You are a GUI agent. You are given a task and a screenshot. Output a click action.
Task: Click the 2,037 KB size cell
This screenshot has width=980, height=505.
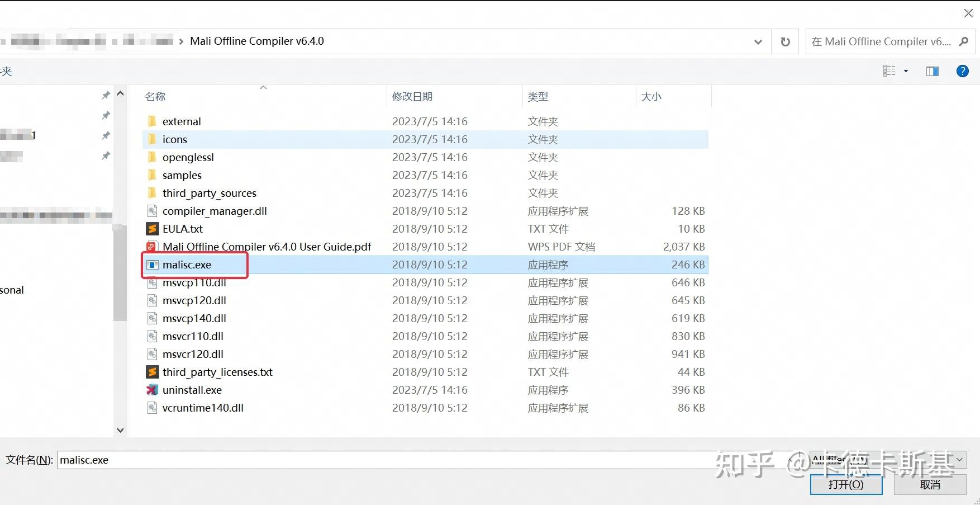click(x=684, y=247)
